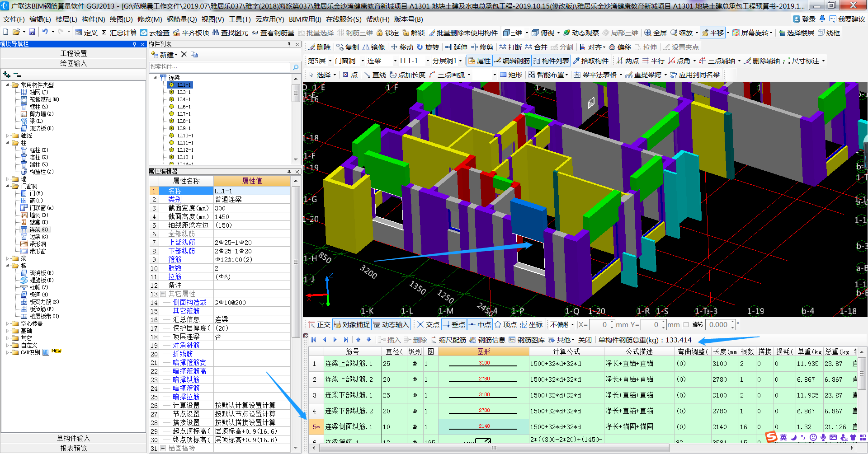Click the 解锁 unlock icon
This screenshot has height=454, width=868.
414,33
